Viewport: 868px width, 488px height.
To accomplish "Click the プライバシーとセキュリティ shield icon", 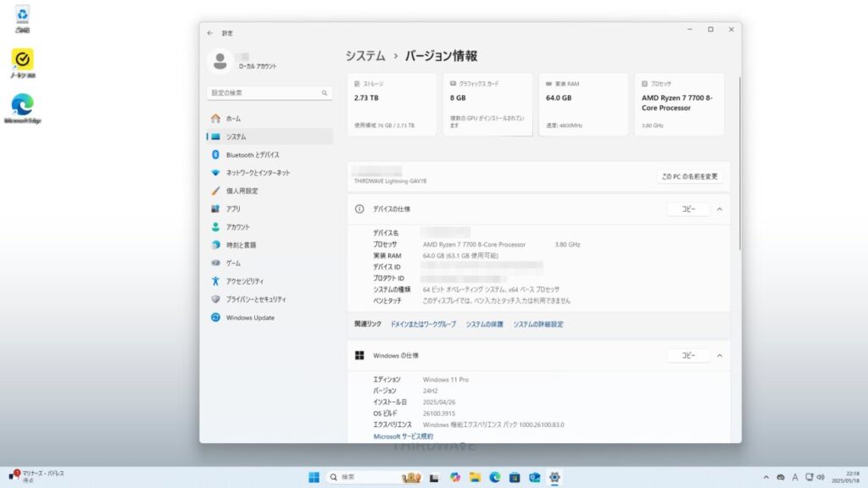I will point(216,299).
